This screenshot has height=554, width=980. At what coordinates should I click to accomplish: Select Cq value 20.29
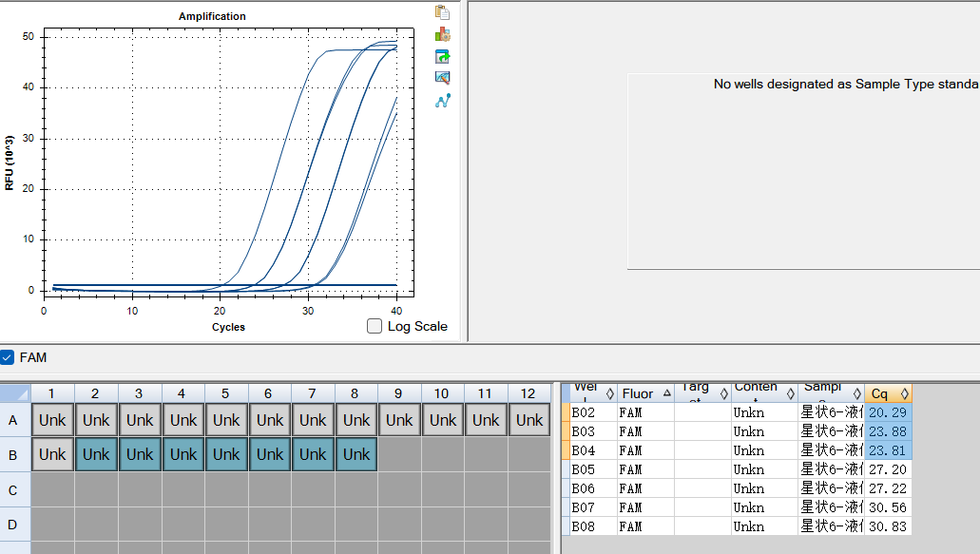[888, 412]
